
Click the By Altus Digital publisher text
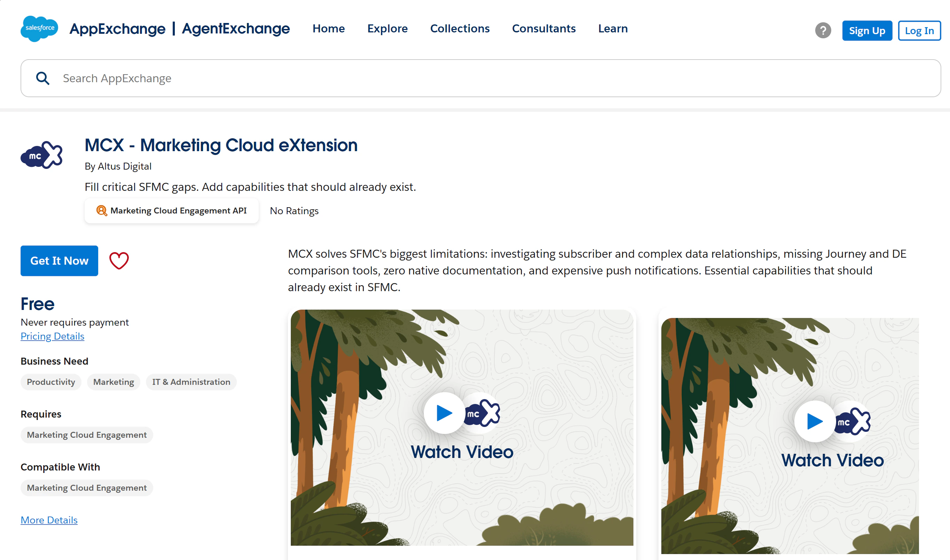118,166
